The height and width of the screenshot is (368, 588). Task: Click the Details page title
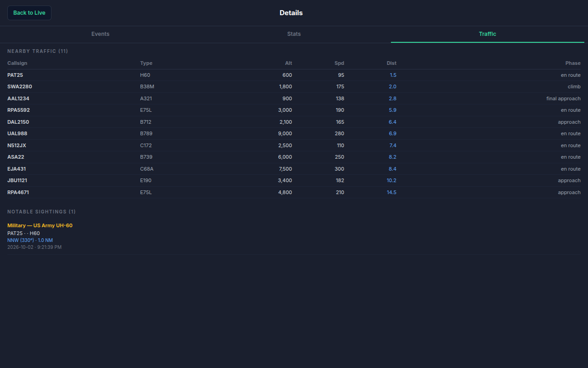[x=291, y=13]
